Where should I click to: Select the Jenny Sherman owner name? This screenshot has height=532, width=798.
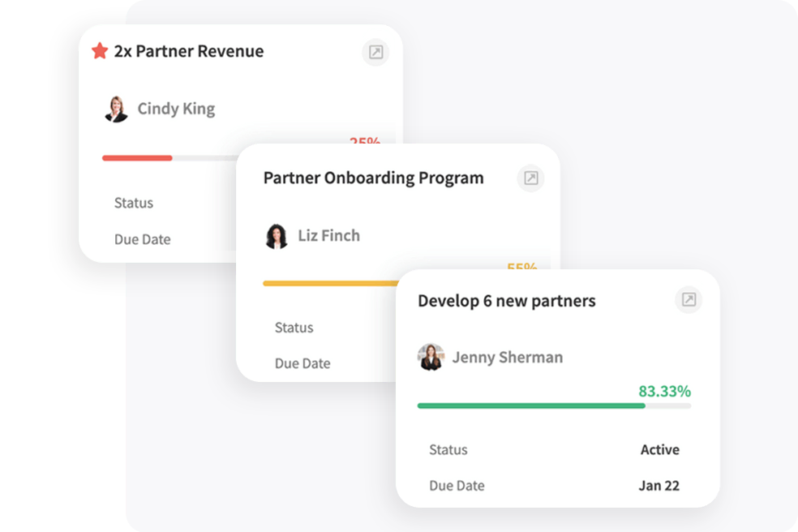point(507,358)
